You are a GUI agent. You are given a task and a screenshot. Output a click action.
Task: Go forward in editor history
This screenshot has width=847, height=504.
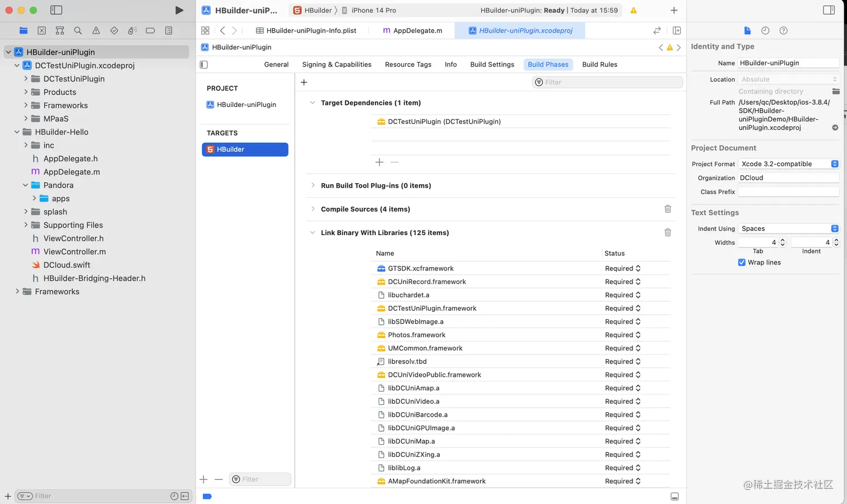click(x=234, y=31)
